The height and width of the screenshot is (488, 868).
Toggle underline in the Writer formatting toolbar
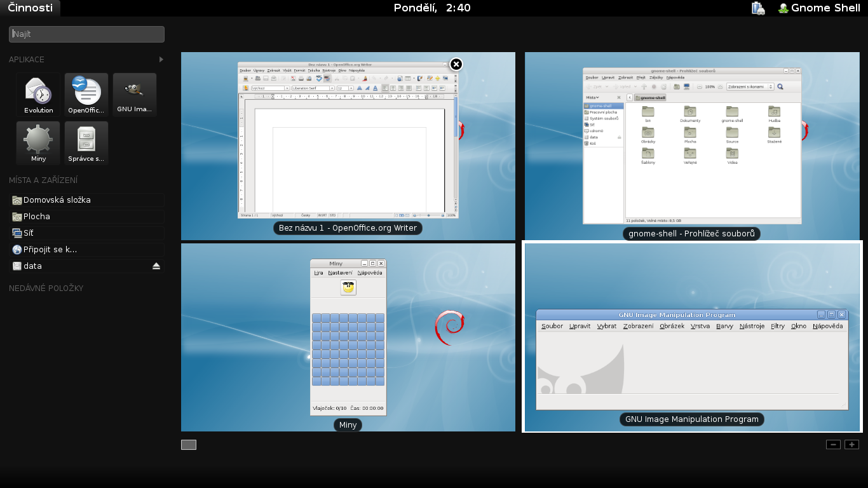375,88
